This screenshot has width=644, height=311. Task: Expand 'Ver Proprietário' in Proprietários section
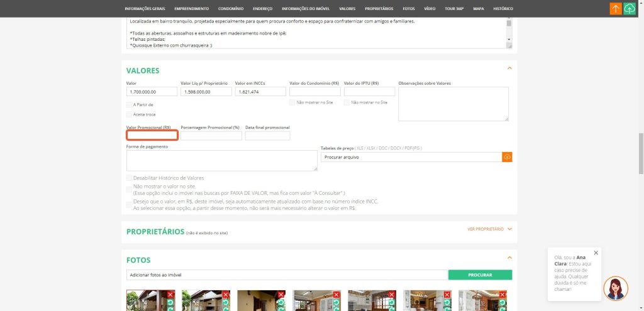[x=490, y=229]
